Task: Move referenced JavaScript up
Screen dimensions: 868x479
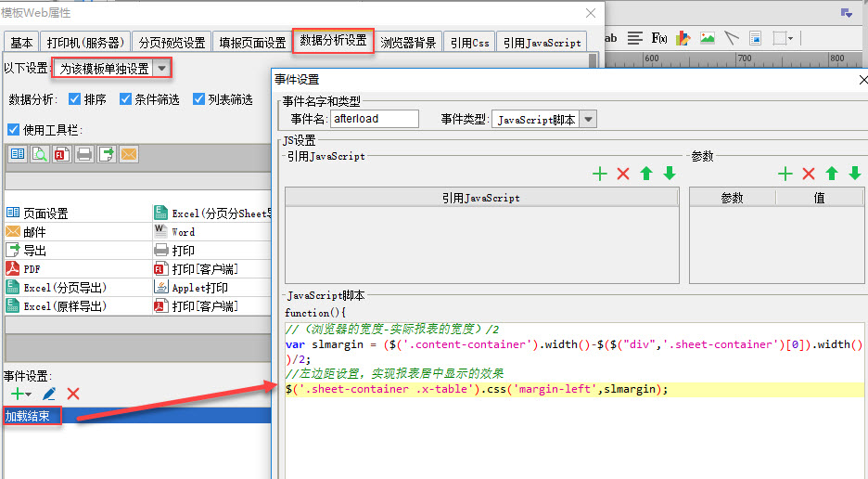Action: click(646, 174)
